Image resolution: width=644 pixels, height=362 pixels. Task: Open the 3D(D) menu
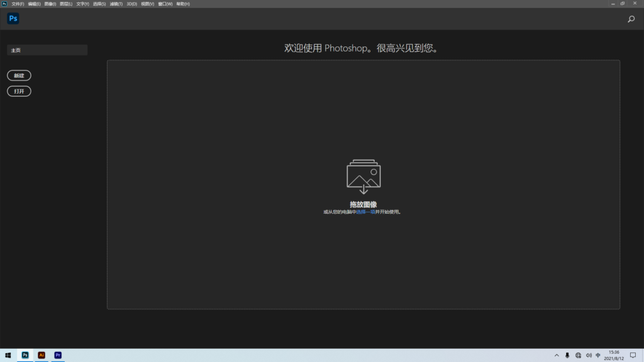(132, 4)
